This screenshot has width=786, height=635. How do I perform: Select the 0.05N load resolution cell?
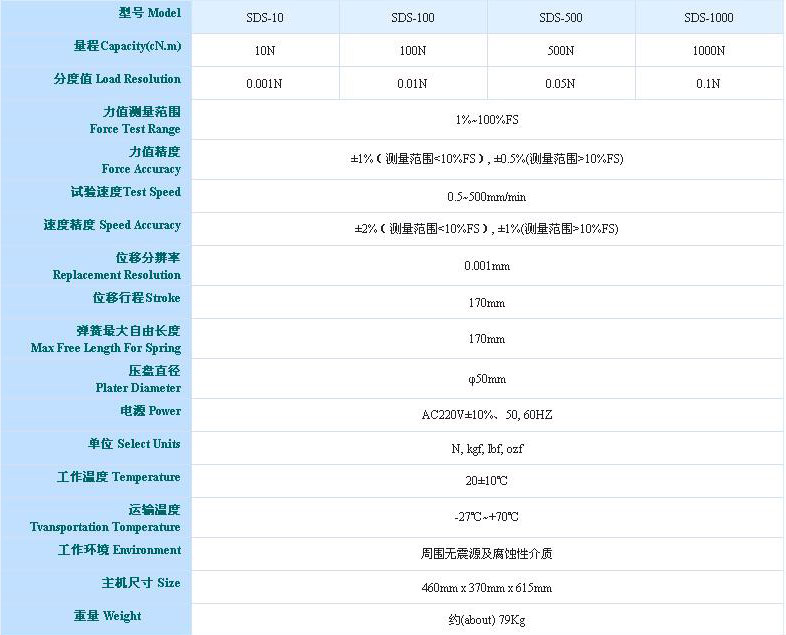(560, 84)
